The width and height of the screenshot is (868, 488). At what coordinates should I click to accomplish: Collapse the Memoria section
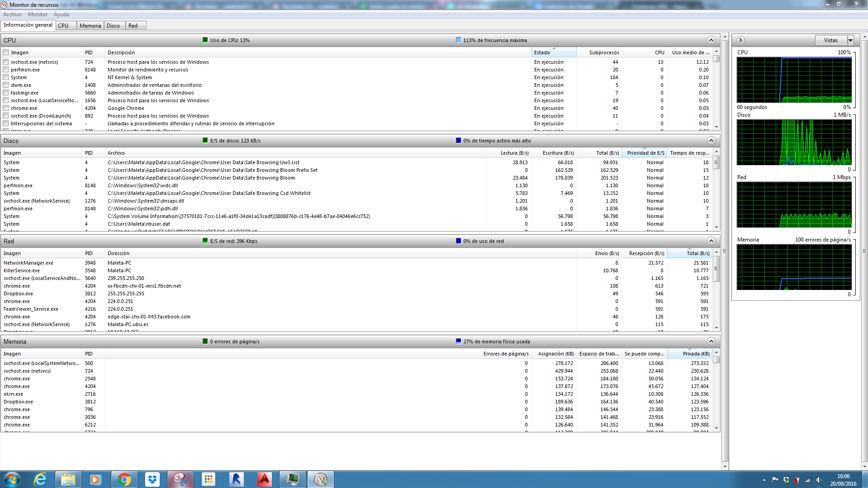(x=711, y=341)
